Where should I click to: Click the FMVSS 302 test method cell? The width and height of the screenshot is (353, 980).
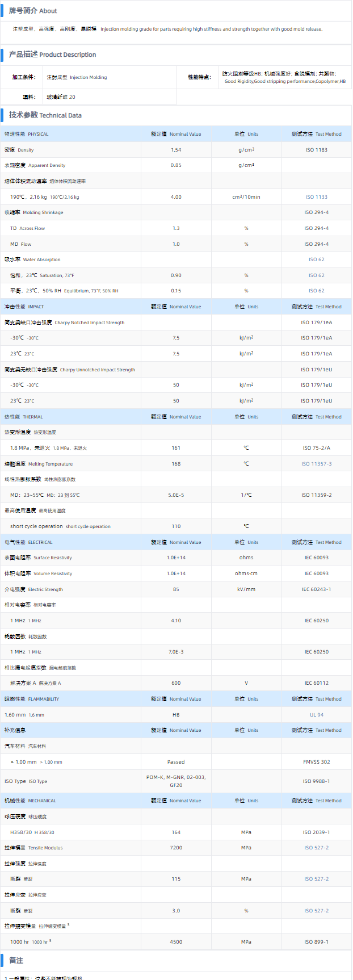pos(316,762)
